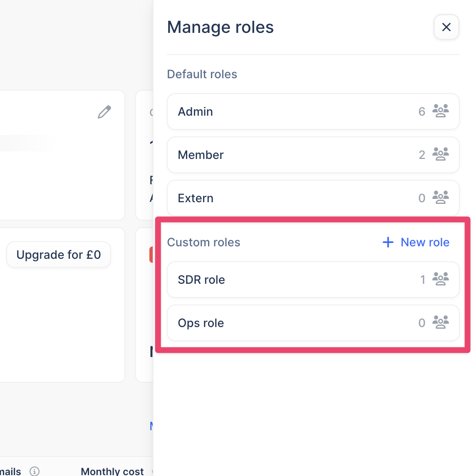Create a New role link
Screen dimensions: 476x476
[x=424, y=242]
